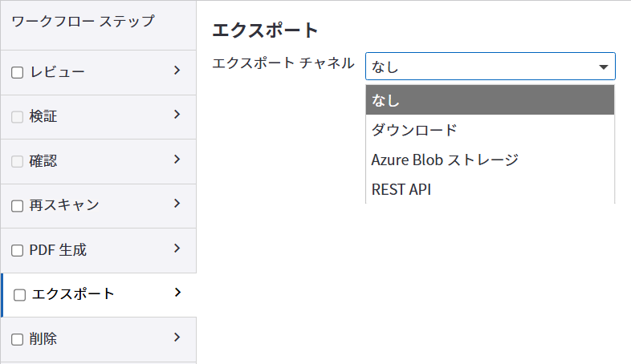Enable the 削除 step checkbox

[18, 340]
